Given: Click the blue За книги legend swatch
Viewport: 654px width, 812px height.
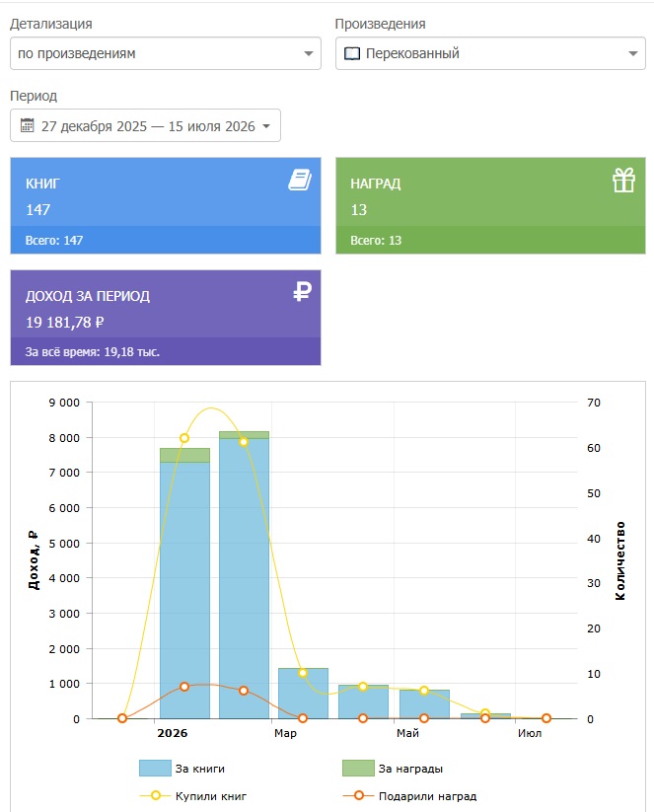Looking at the screenshot, I should [x=155, y=768].
